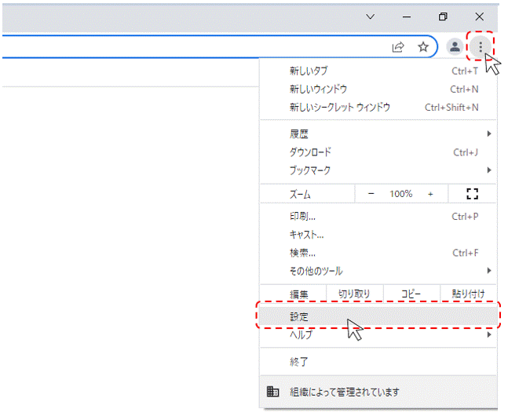Click the fullscreen icon in Zoom row
Image resolution: width=508 pixels, height=420 pixels.
(x=472, y=194)
